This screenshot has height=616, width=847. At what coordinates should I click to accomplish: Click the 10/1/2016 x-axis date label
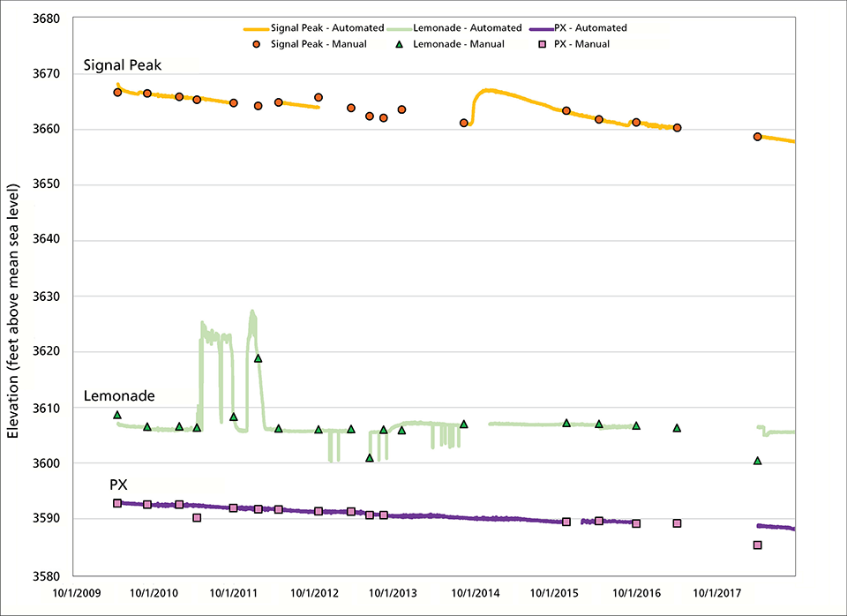[636, 593]
